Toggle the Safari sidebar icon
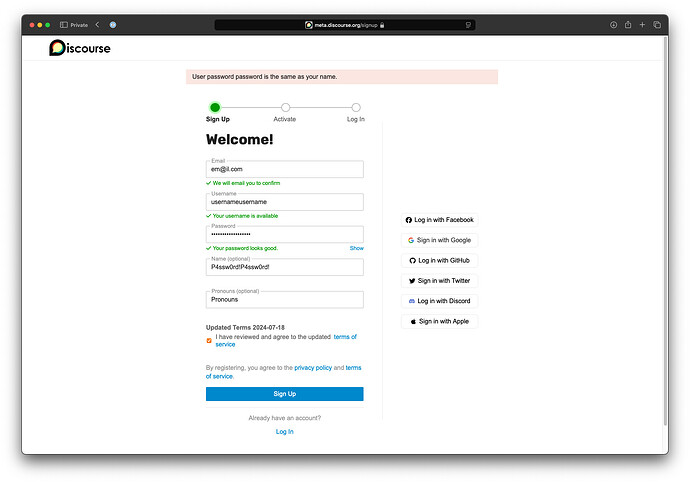Viewport: 690px width, 482px height. pos(64,25)
